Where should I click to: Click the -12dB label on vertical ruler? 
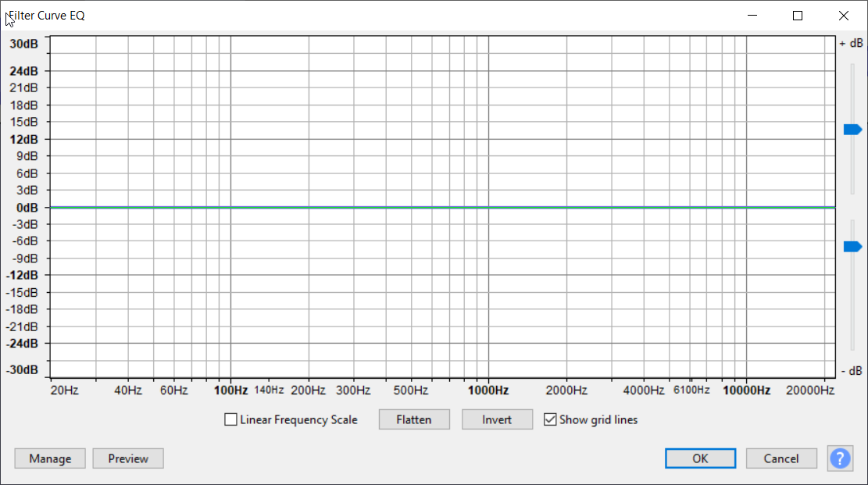(22, 275)
